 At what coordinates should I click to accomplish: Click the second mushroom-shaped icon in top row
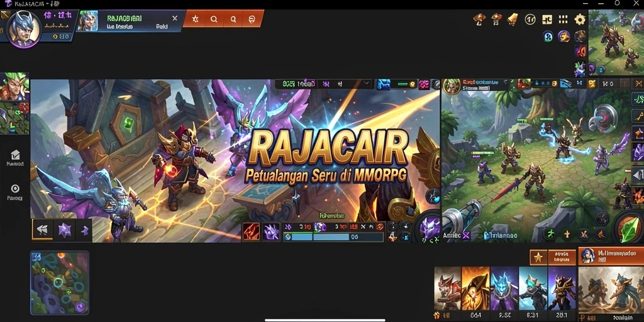coord(496,19)
